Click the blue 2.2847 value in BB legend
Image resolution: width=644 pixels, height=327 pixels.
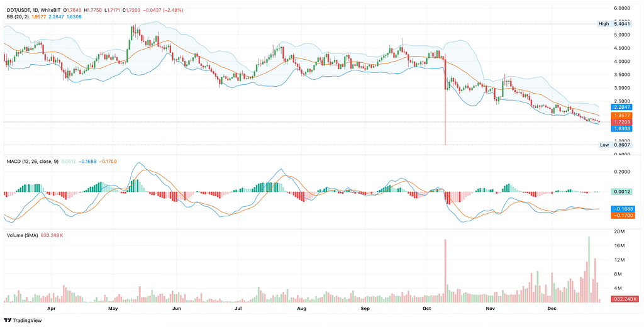click(x=57, y=17)
